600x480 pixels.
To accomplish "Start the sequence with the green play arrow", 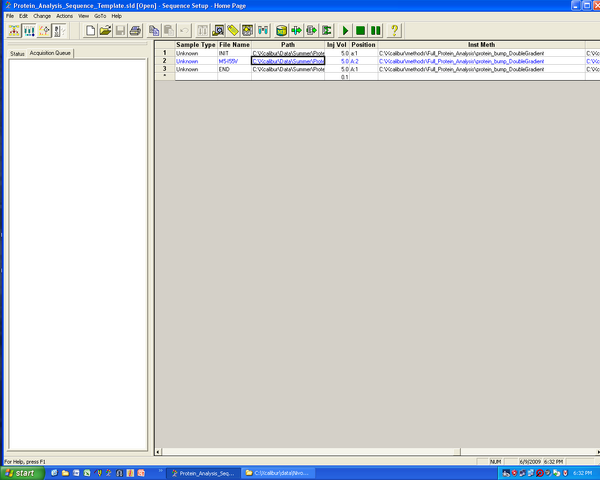I will (x=346, y=31).
